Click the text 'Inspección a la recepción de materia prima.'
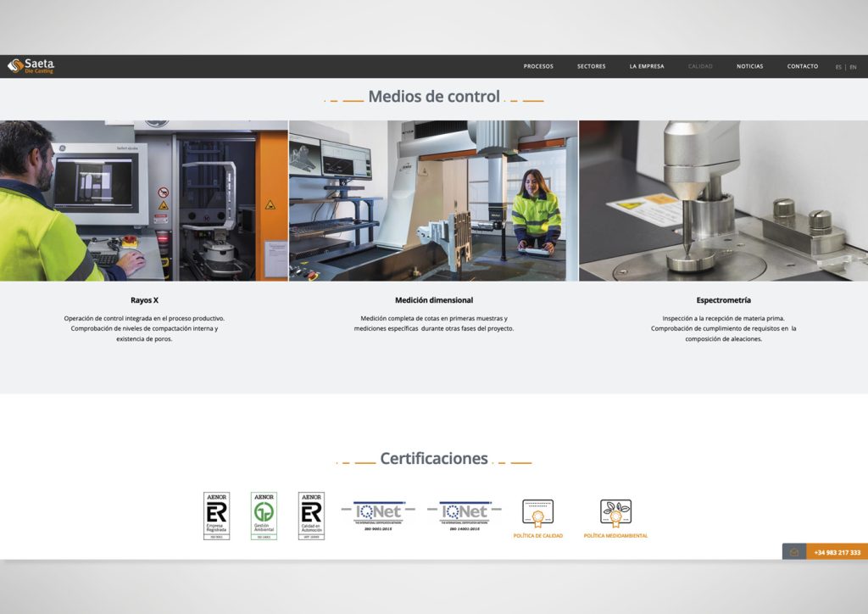This screenshot has height=614, width=868. [724, 318]
